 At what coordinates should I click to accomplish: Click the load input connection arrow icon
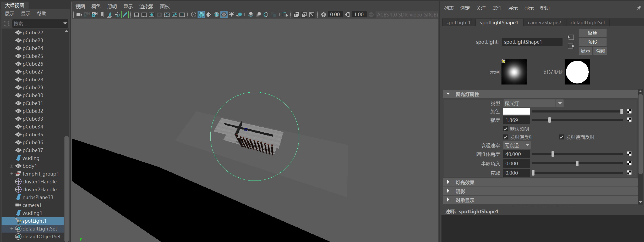click(x=571, y=37)
